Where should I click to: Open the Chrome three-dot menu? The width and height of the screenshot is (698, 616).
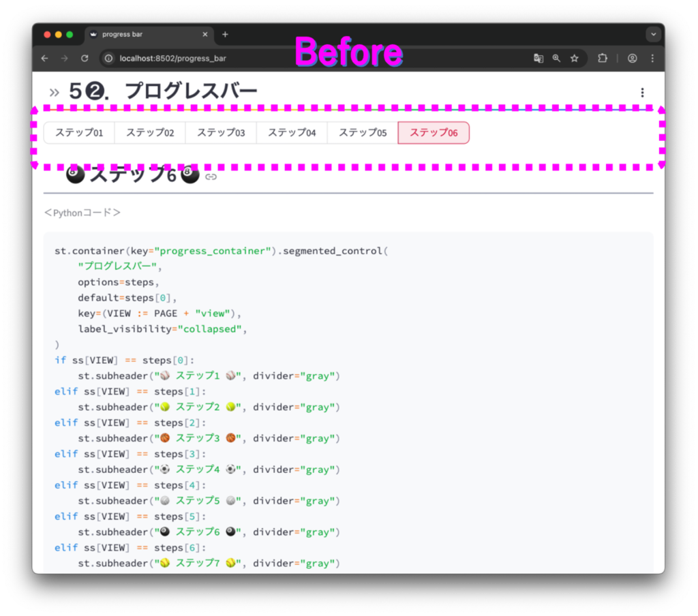pos(652,59)
